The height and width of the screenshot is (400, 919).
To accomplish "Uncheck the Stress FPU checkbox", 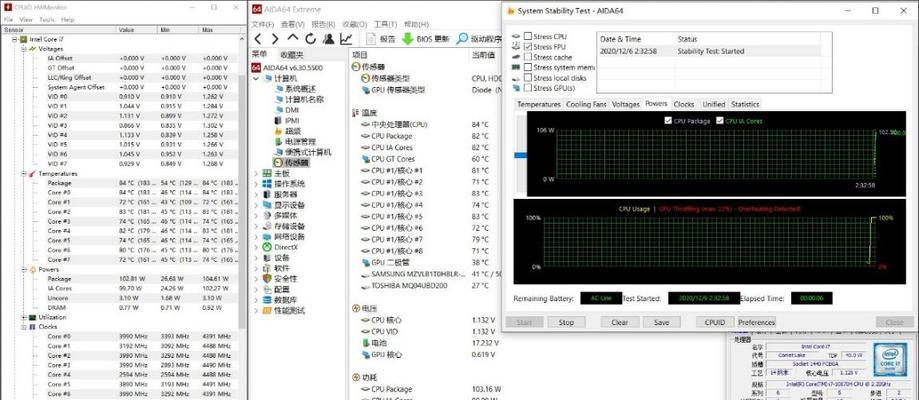I will point(528,46).
